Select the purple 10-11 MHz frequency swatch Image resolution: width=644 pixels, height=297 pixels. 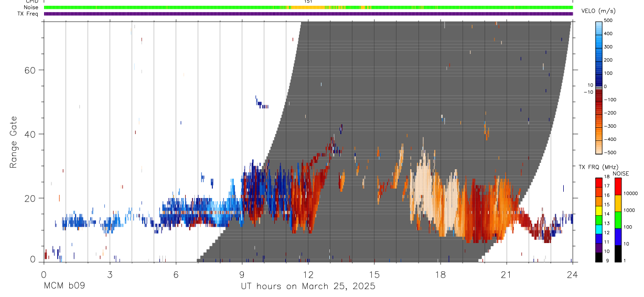pyautogui.click(x=598, y=247)
